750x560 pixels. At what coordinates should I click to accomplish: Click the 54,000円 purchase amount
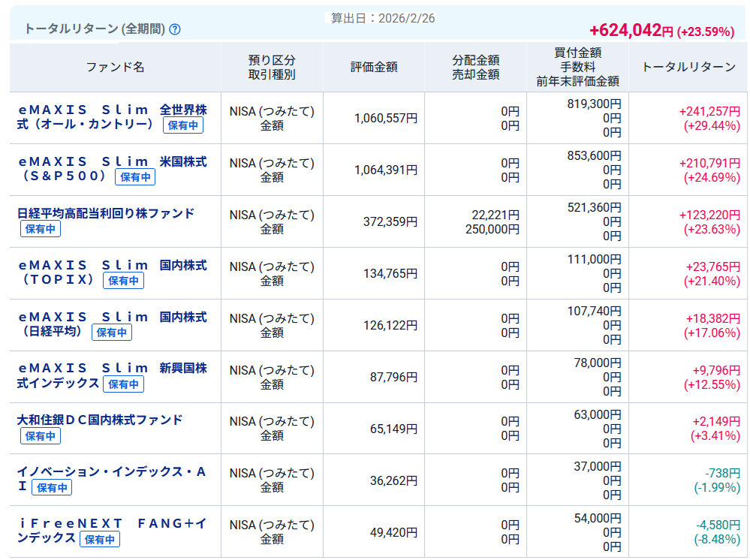[598, 518]
